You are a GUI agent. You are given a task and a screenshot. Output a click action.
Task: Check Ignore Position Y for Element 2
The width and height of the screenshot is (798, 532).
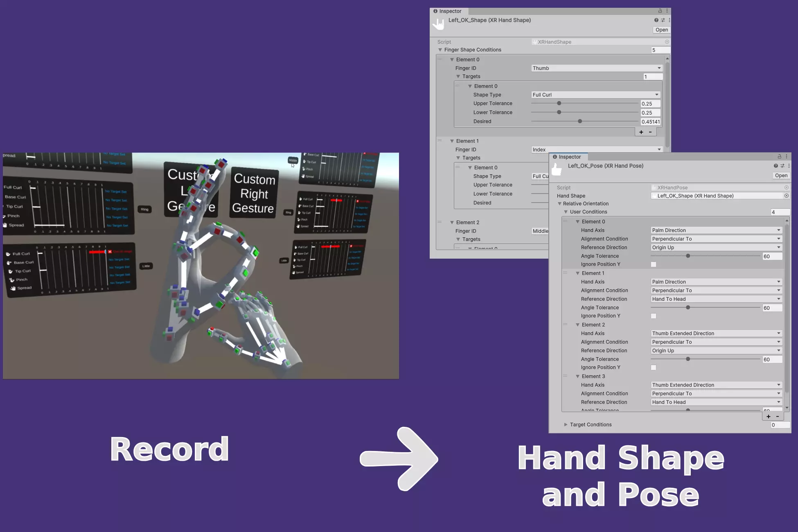coord(653,367)
